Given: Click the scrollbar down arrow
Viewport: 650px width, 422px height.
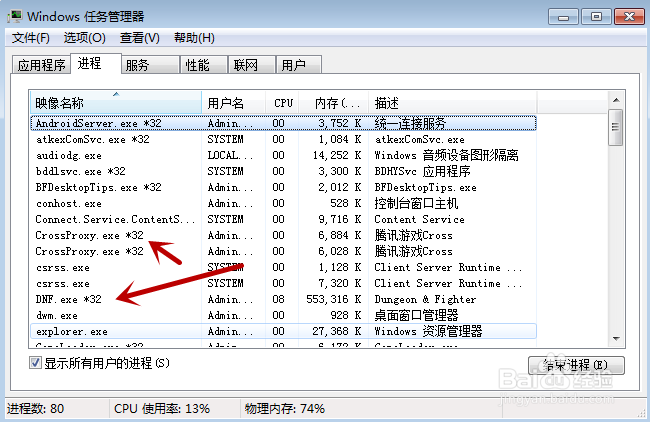Looking at the screenshot, I should pos(616,339).
